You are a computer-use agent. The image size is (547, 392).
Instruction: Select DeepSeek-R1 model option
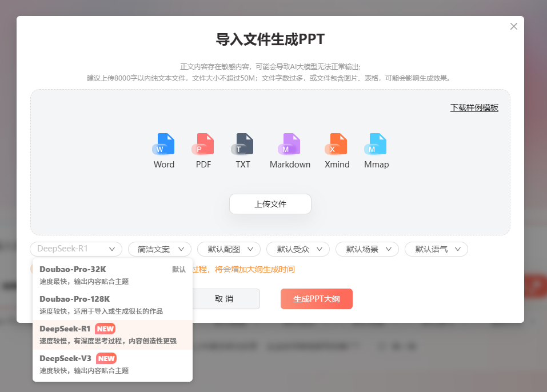point(113,335)
